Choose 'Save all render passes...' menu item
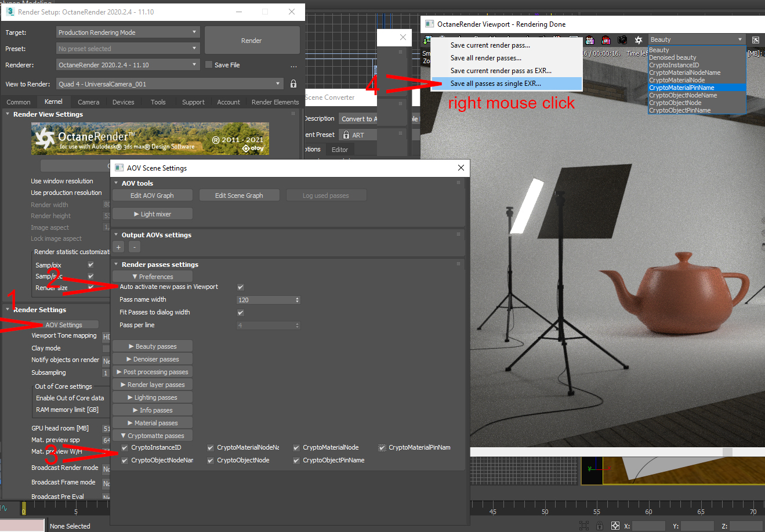 506,58
